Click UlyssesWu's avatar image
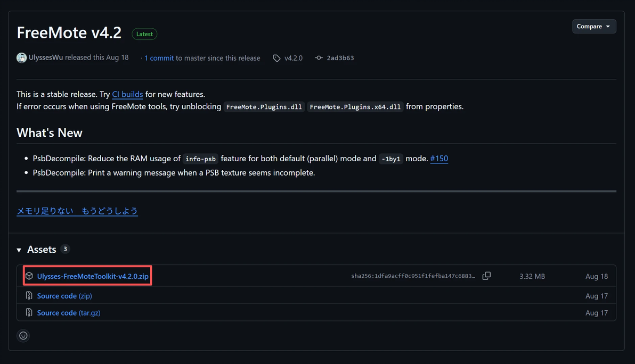 coord(21,58)
